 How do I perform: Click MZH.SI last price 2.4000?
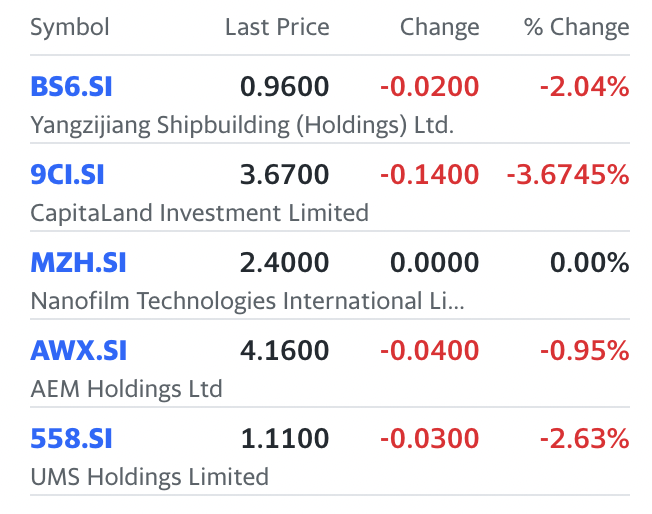point(284,263)
